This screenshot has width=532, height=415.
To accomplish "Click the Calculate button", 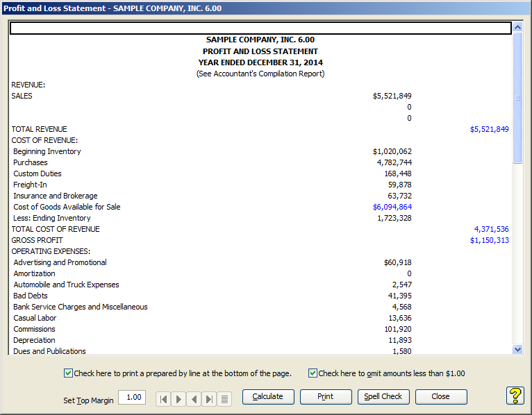I will 267,397.
